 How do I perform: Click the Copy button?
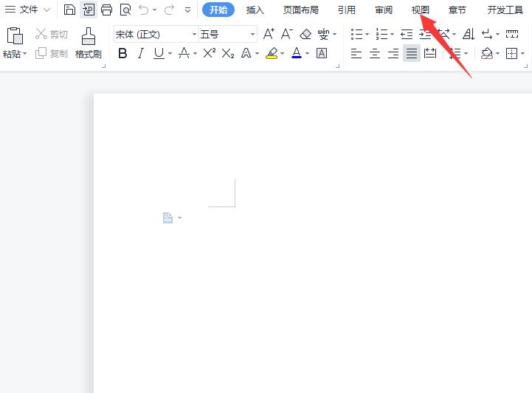pos(52,53)
